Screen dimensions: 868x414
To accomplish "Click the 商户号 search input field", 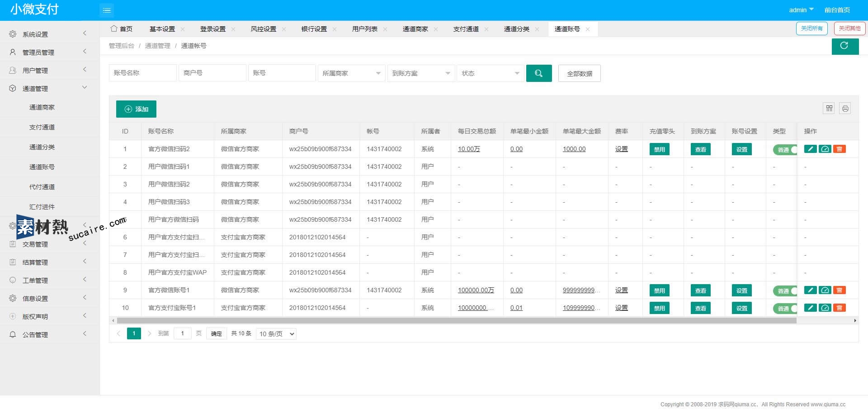I will point(212,73).
